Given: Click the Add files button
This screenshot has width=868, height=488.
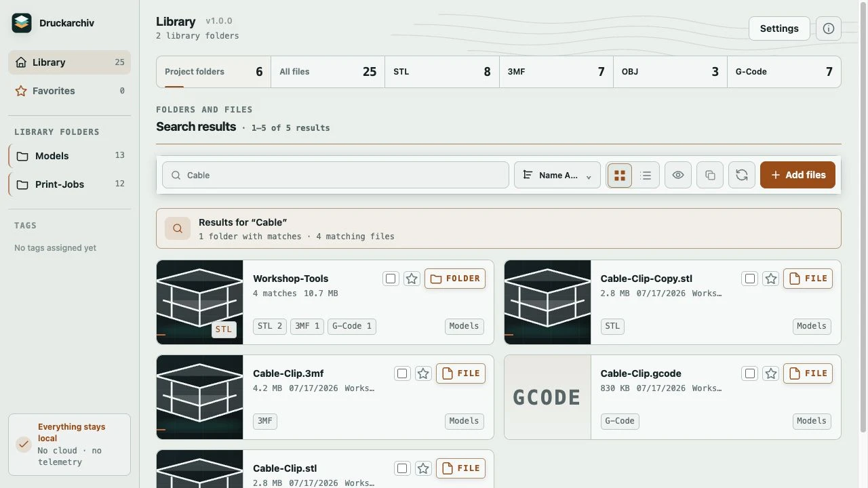Looking at the screenshot, I should 797,175.
